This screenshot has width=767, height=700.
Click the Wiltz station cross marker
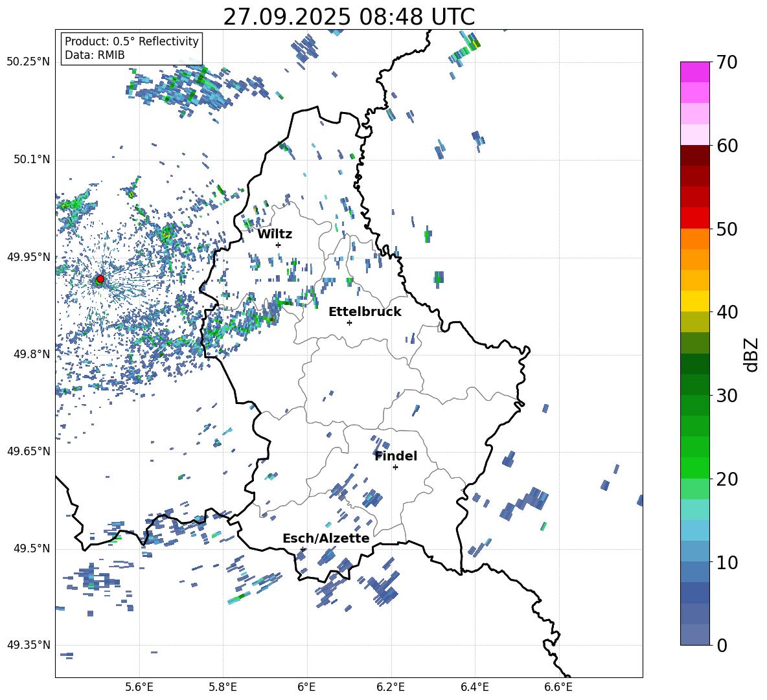(x=278, y=245)
